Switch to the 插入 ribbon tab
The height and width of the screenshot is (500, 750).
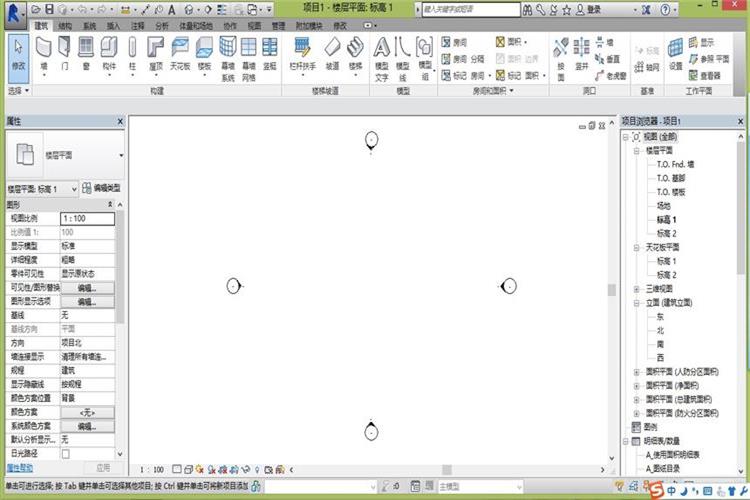[113, 26]
